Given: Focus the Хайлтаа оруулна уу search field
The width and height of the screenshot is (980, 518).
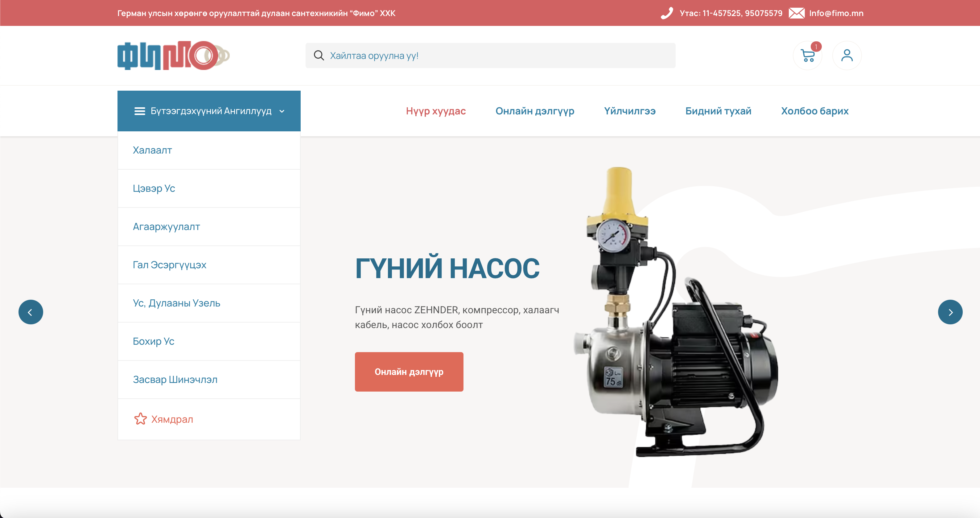Looking at the screenshot, I should point(490,55).
